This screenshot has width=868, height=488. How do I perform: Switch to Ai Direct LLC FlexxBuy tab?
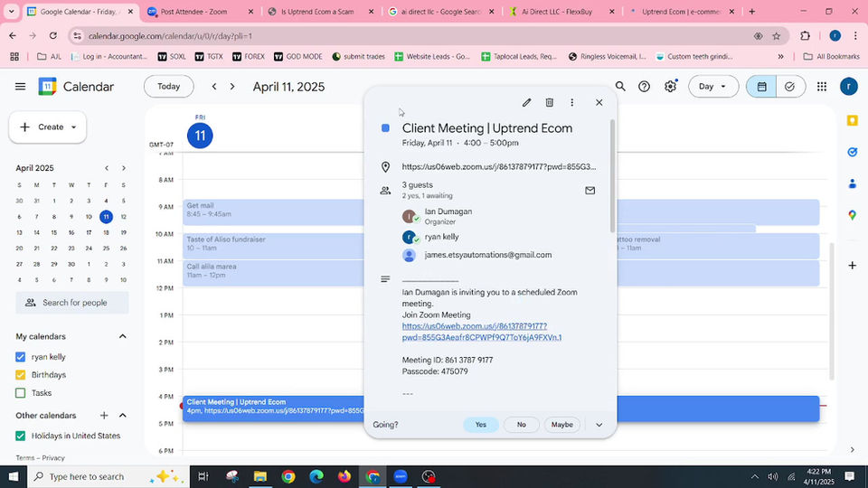pos(561,11)
